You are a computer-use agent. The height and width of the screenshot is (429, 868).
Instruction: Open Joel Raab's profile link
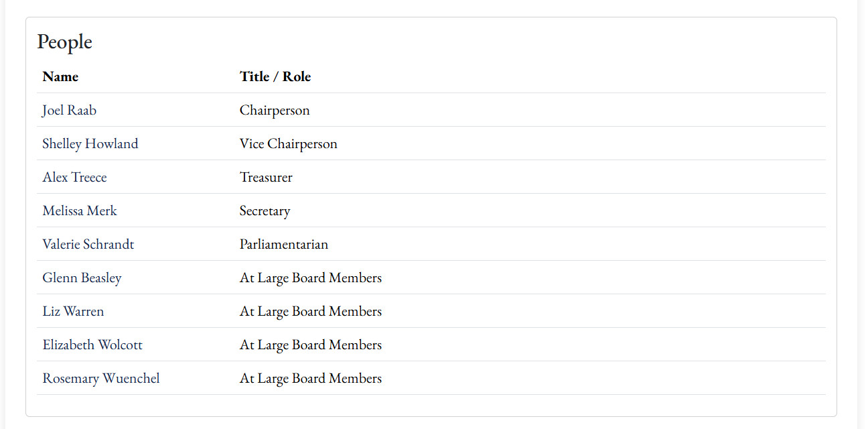pos(69,110)
